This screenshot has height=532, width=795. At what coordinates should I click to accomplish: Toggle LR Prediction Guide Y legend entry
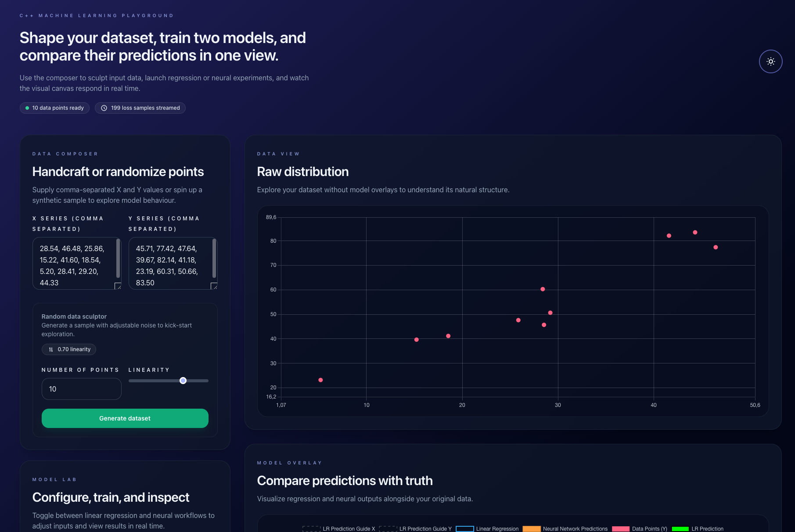pyautogui.click(x=425, y=528)
